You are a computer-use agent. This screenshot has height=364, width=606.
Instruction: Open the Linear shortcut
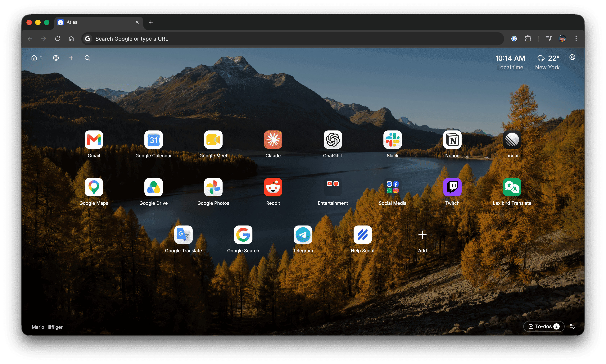click(512, 140)
